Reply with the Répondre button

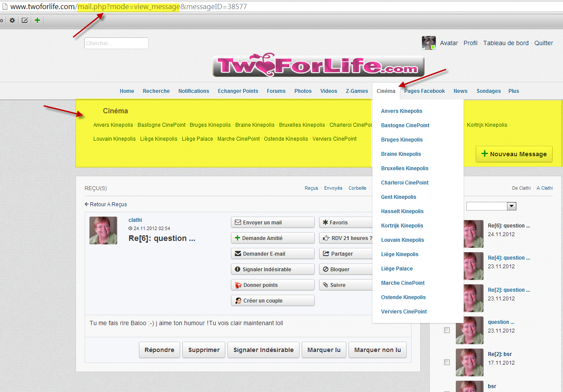pos(159,350)
